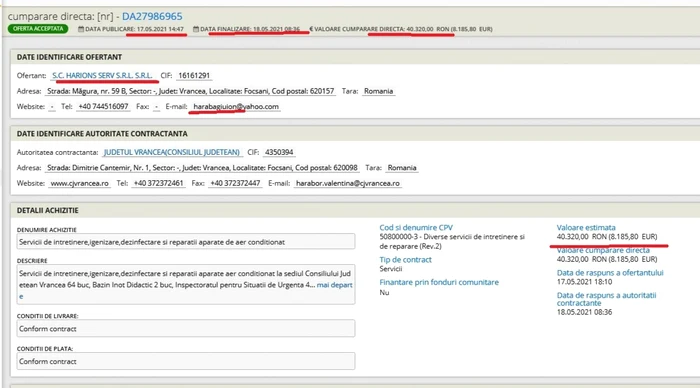Click the DENUMIRE ACHIZITIE text field
The width and height of the screenshot is (700, 388).
[186, 242]
